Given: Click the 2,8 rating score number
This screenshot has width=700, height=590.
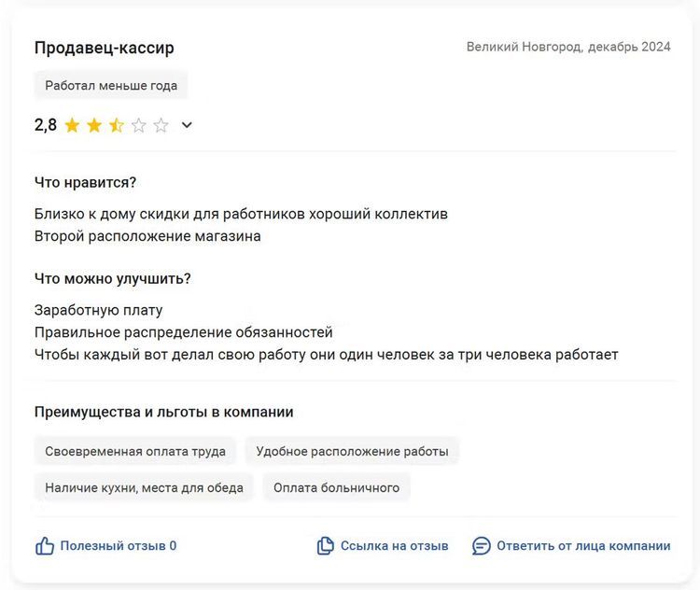Looking at the screenshot, I should (x=45, y=125).
